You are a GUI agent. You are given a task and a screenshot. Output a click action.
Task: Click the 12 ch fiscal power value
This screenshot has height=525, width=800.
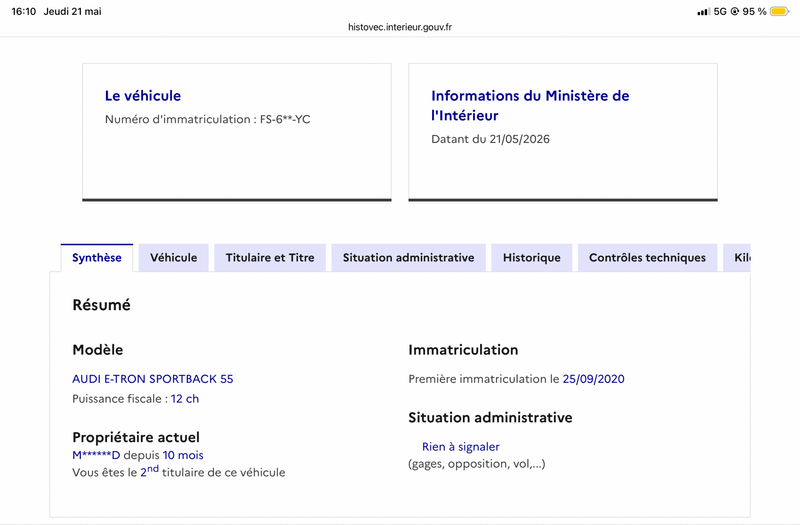185,399
